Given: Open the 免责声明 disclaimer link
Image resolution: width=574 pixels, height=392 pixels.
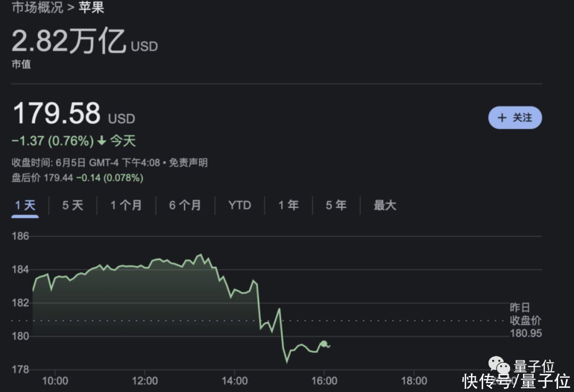Looking at the screenshot, I should tap(188, 163).
